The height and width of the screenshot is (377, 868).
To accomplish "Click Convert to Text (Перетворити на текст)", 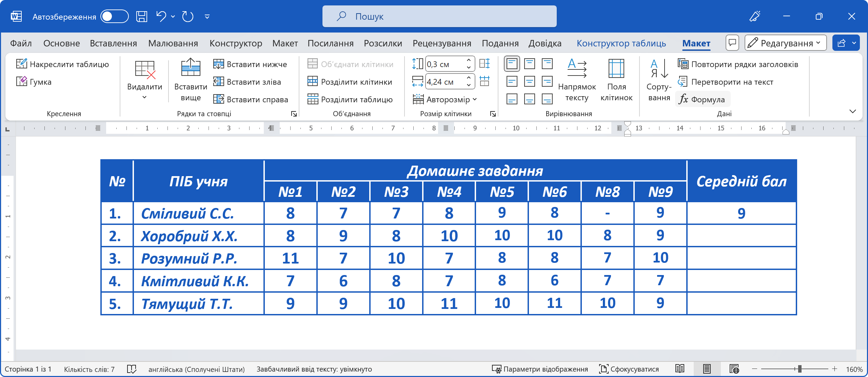I will pyautogui.click(x=726, y=82).
